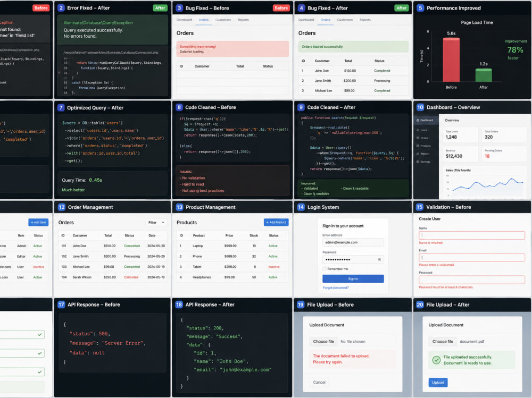
Task: Click the Name field in Create User form
Action: coord(472,235)
